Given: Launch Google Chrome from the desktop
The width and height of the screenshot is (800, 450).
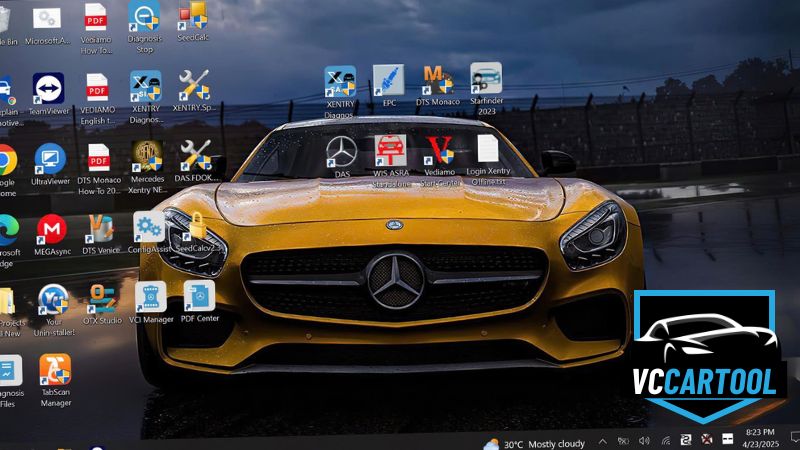Looking at the screenshot, I should point(7,170).
